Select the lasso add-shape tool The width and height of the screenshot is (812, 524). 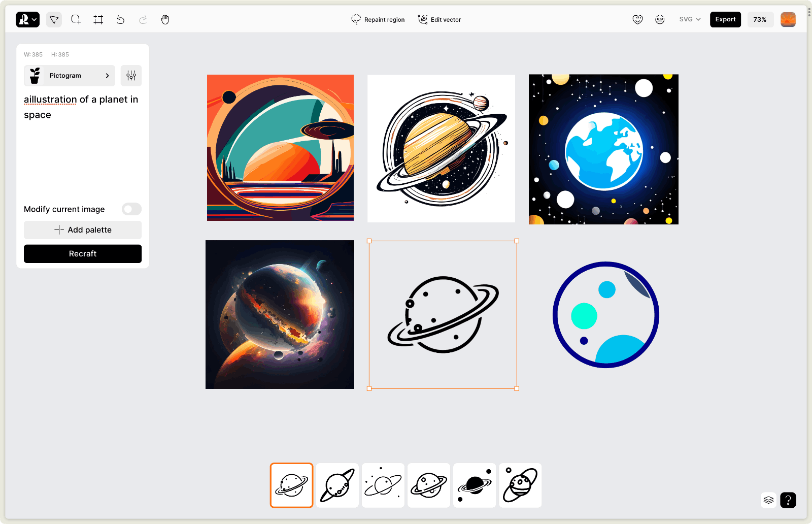(76, 19)
